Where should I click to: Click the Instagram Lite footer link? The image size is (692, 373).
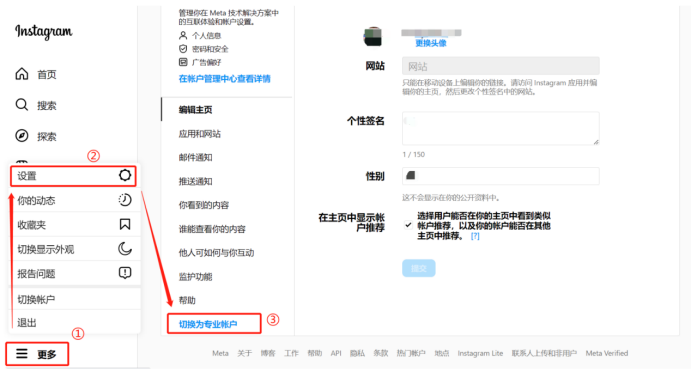(480, 353)
